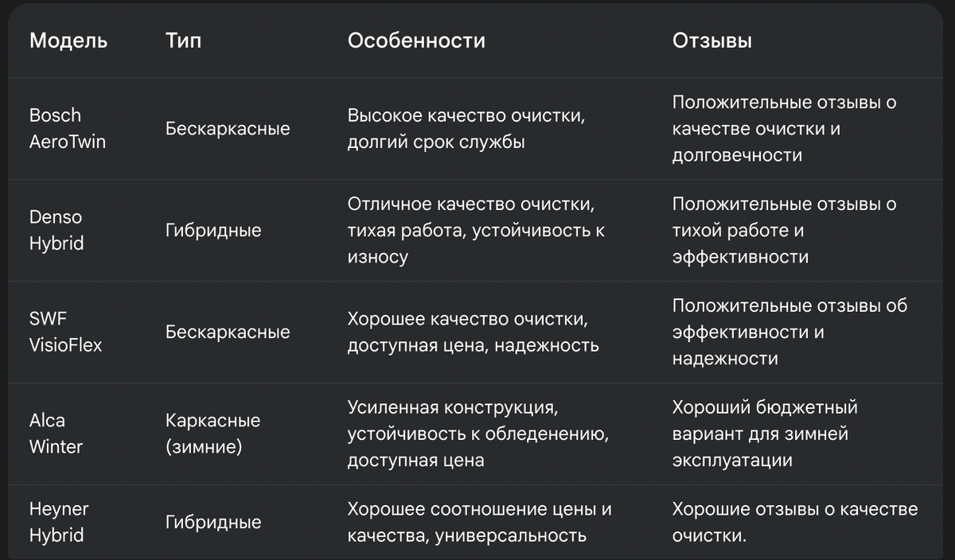
Task: Select the SWF VisioFlex model cell
Action: click(66, 332)
